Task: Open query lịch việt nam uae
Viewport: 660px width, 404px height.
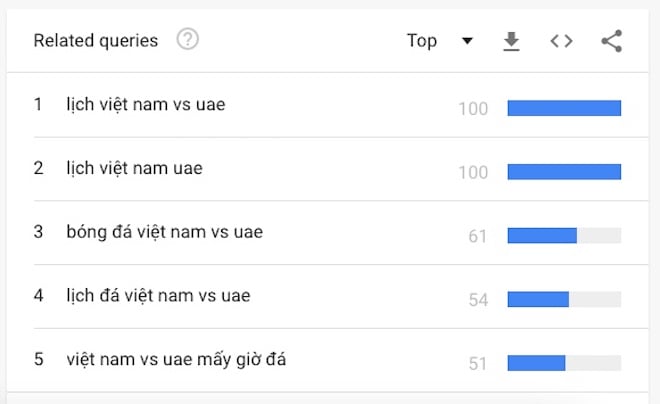Action: (134, 168)
